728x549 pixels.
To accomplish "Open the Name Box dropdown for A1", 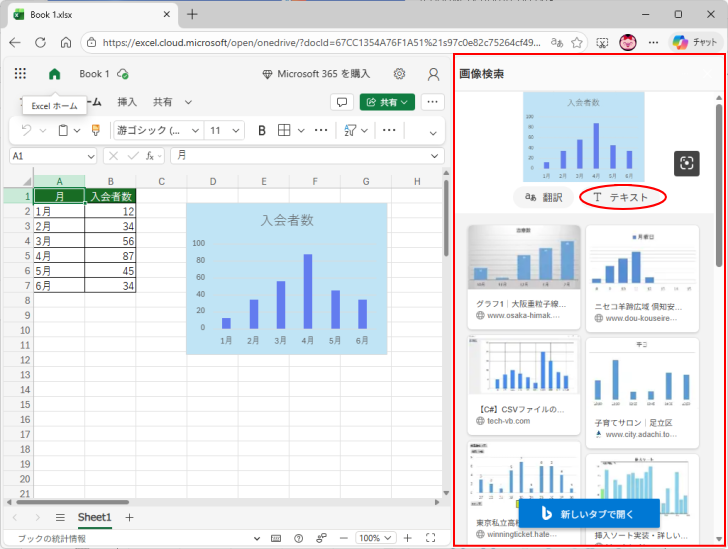I will point(90,156).
